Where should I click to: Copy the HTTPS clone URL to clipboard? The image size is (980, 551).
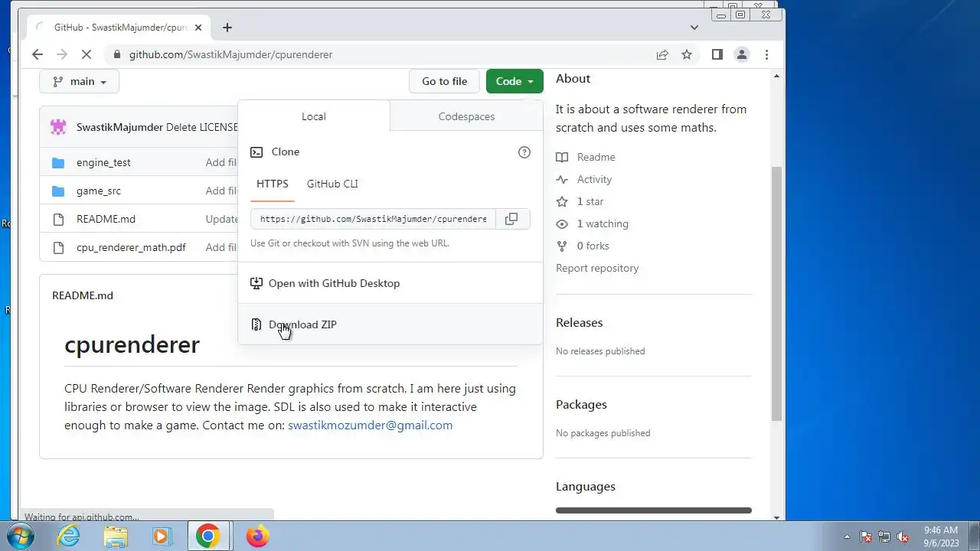pyautogui.click(x=511, y=219)
